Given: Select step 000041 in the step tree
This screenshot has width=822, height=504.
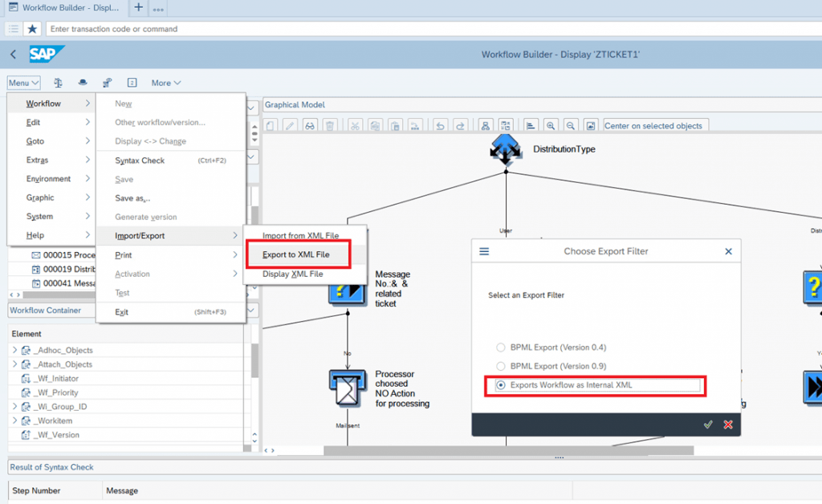Looking at the screenshot, I should coord(63,283).
